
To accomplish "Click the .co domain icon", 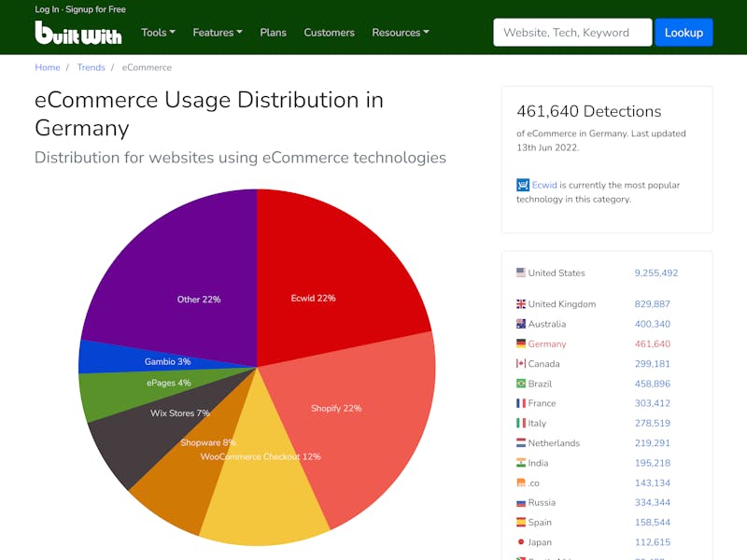I will pos(521,483).
